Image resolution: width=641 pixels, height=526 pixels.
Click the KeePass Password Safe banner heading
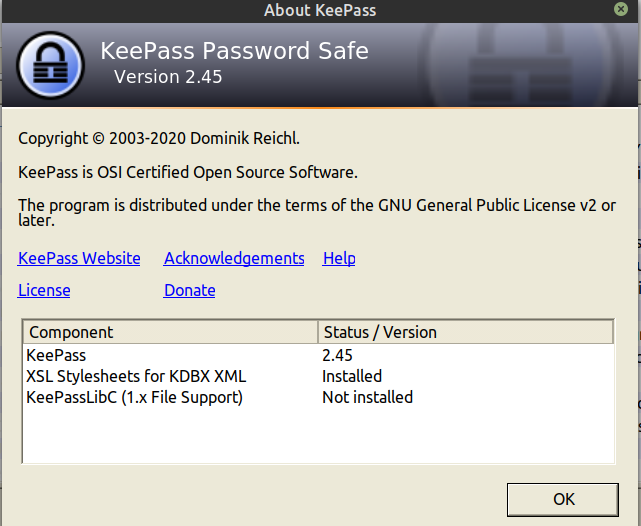(235, 51)
